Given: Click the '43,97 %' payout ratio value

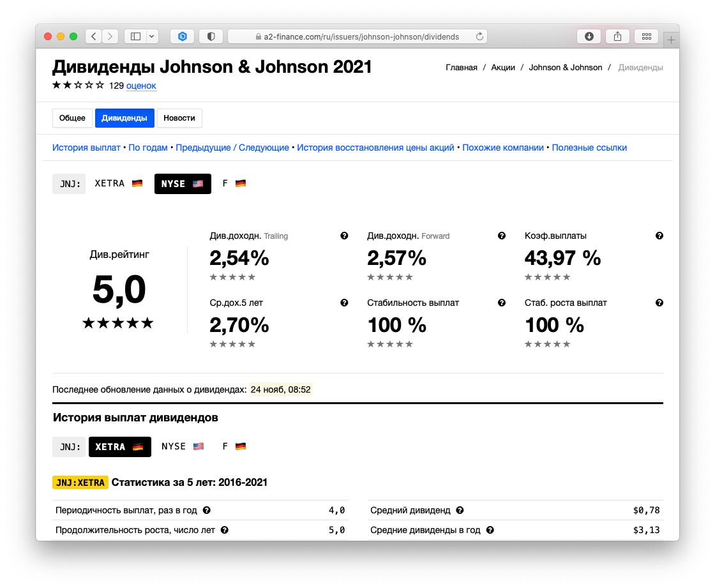Looking at the screenshot, I should 562,258.
